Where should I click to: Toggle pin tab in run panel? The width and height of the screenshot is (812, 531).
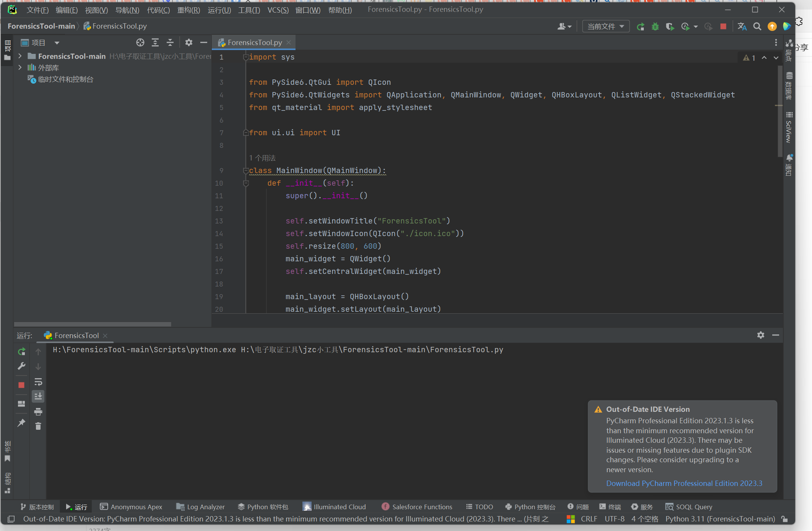coord(22,423)
